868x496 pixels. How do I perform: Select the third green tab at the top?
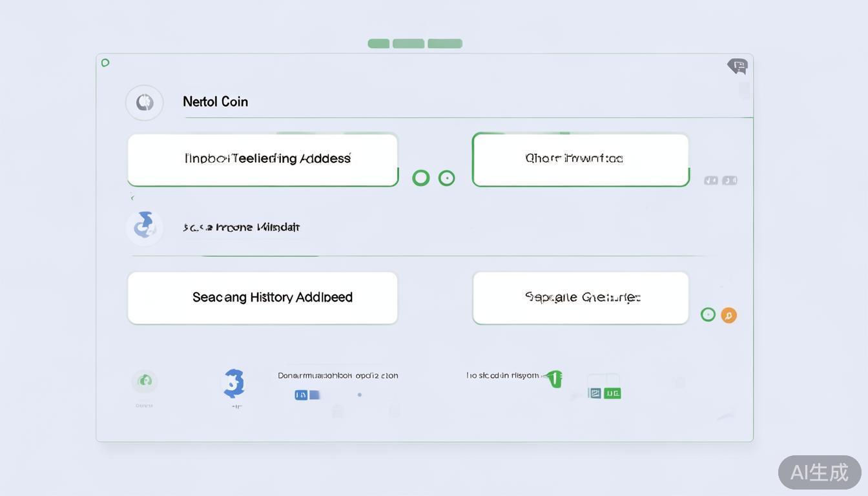coord(445,43)
